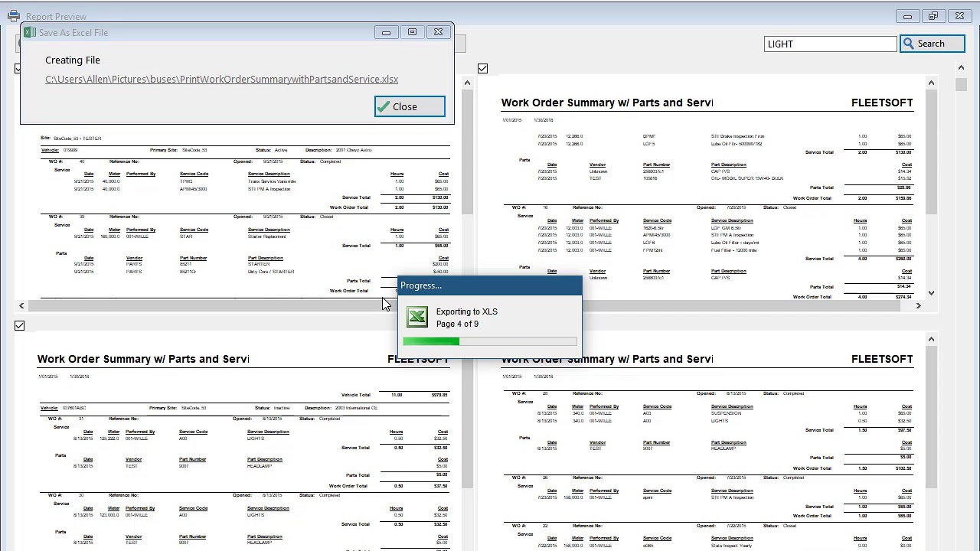Image resolution: width=980 pixels, height=551 pixels.
Task: Close the Report Preview window
Action: tap(959, 16)
